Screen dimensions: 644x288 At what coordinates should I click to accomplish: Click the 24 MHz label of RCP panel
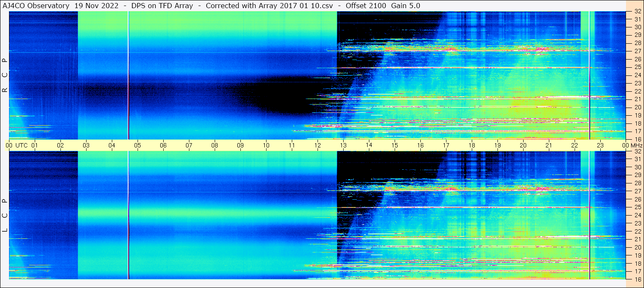point(637,75)
